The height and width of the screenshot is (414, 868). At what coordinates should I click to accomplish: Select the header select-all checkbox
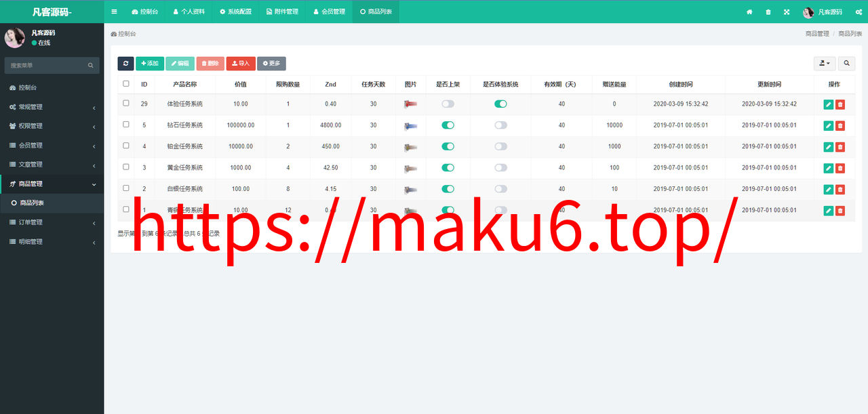[x=126, y=83]
